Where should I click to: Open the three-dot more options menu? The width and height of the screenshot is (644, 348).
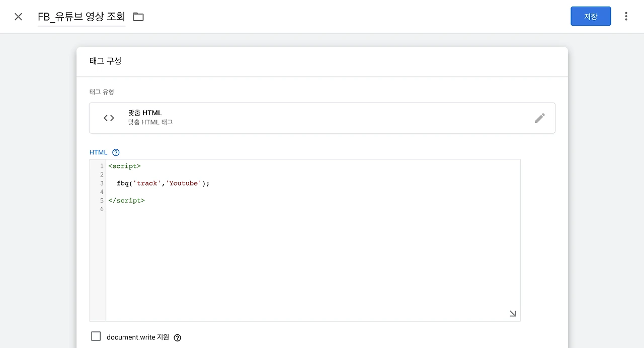point(626,17)
